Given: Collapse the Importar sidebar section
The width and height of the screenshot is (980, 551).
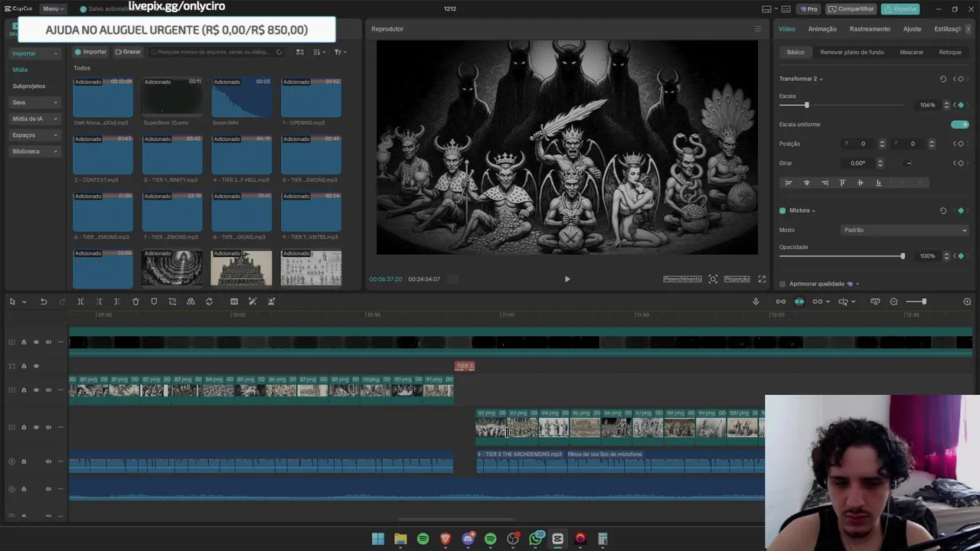Looking at the screenshot, I should pyautogui.click(x=35, y=54).
